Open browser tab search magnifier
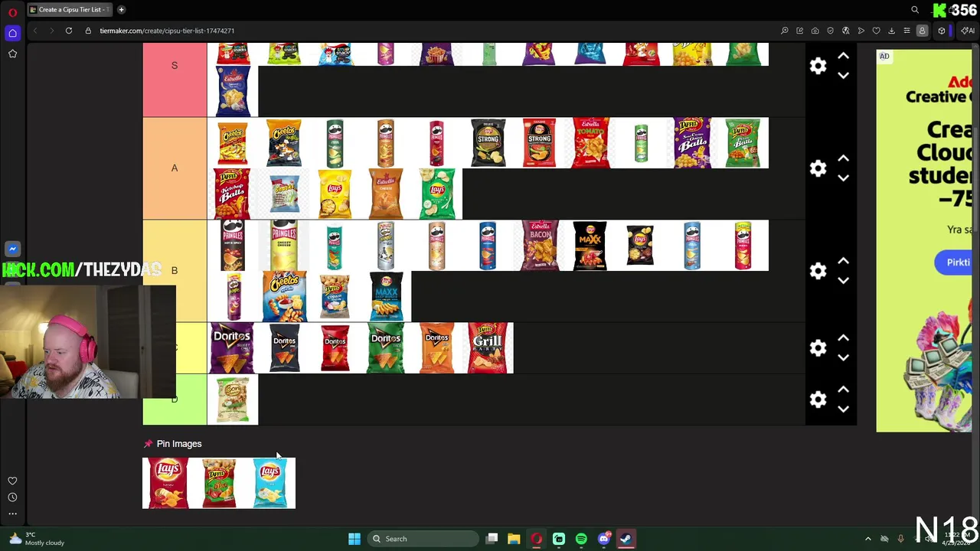The width and height of the screenshot is (980, 551). pos(915,10)
